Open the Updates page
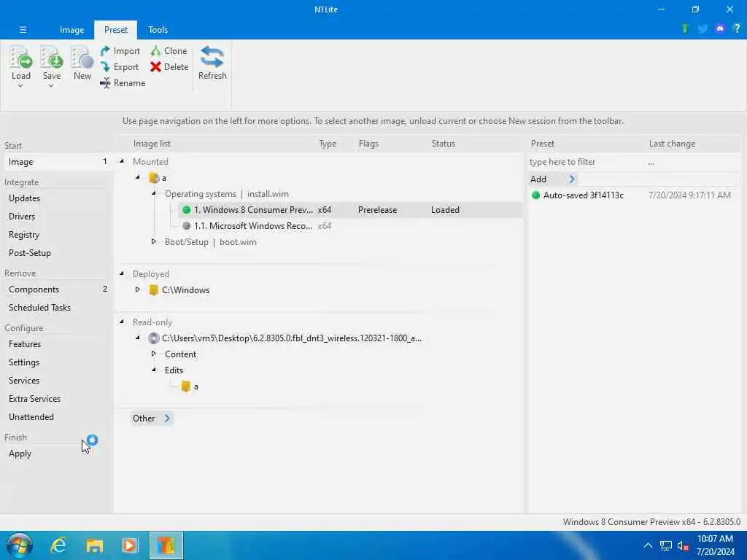This screenshot has width=747, height=560. [x=24, y=198]
